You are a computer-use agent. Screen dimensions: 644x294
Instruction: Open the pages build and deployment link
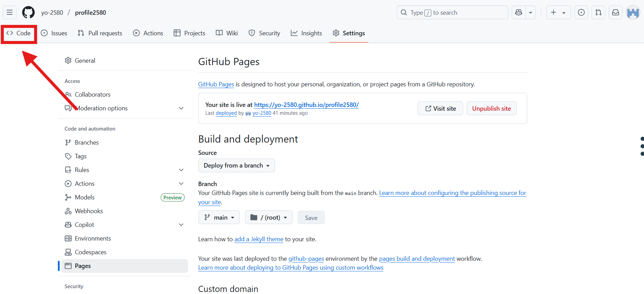(417, 259)
